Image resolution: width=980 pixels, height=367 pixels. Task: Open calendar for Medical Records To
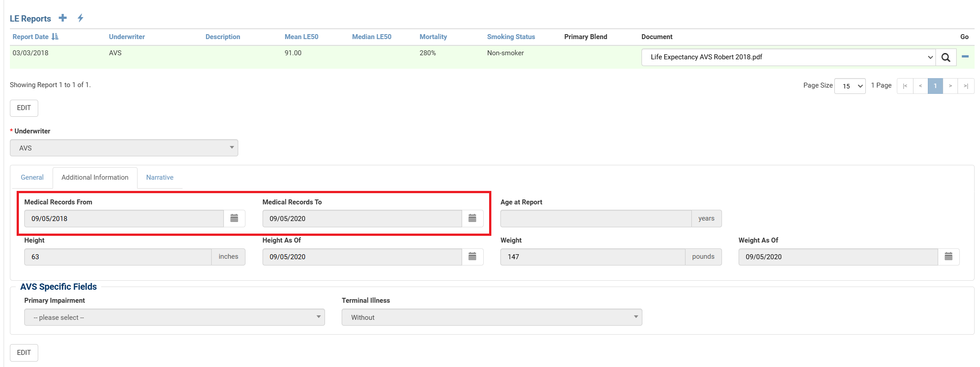[x=472, y=218]
